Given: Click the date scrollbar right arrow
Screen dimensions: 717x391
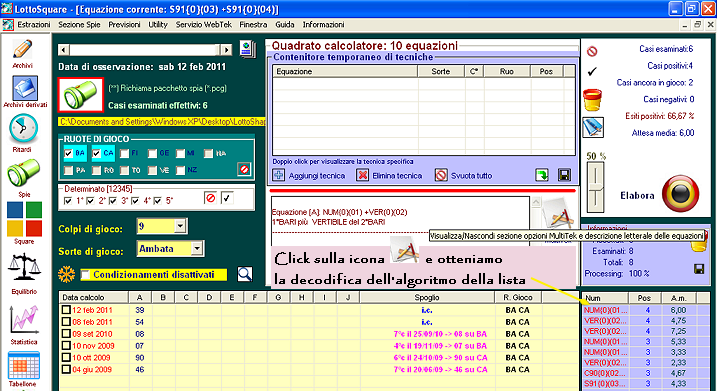Looking at the screenshot, I should [x=226, y=49].
